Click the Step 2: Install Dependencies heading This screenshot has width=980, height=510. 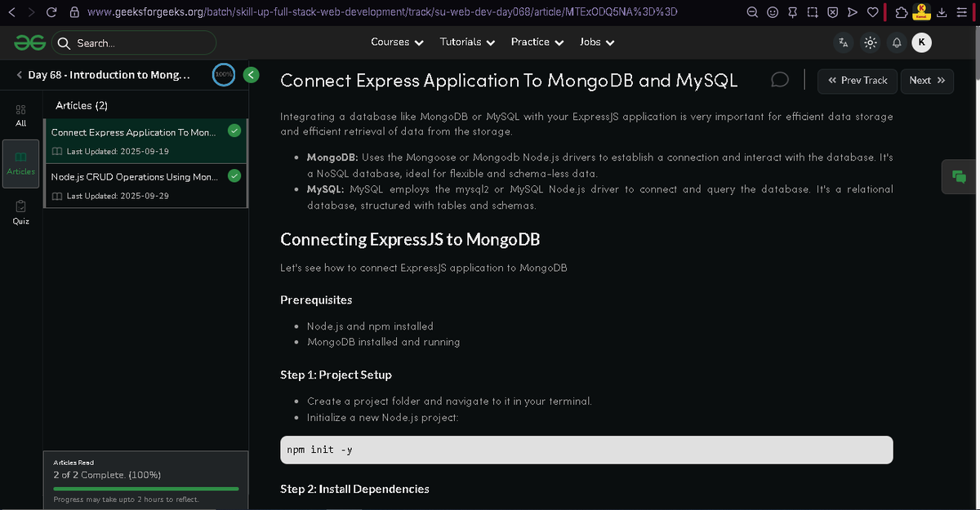(x=354, y=489)
